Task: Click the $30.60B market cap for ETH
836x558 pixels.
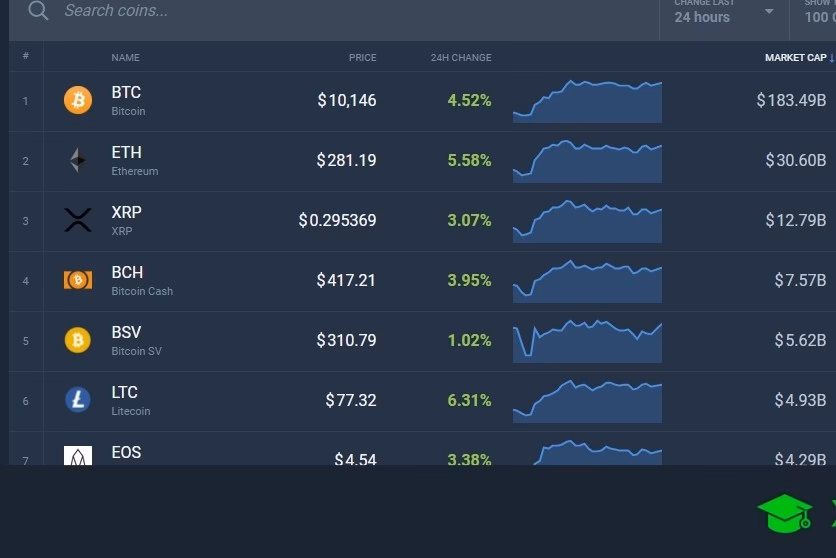Action: (x=795, y=160)
